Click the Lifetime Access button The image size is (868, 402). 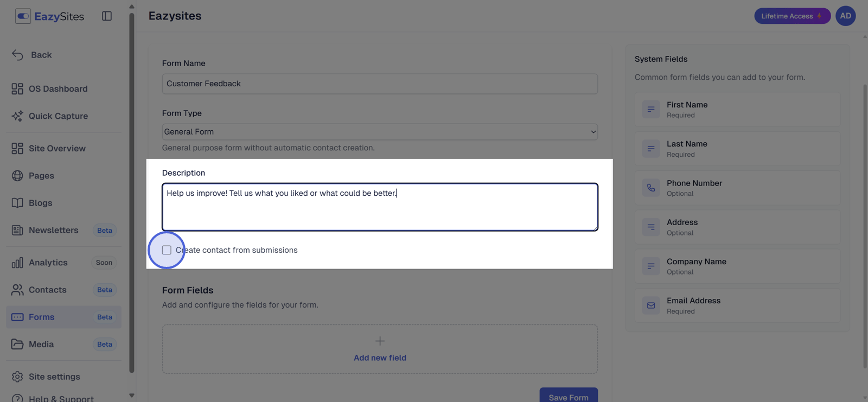point(792,16)
